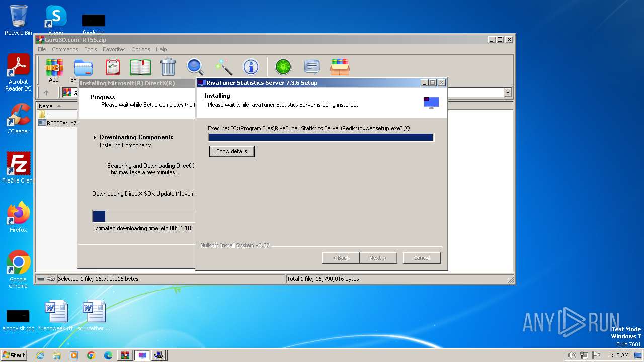Image resolution: width=644 pixels, height=362 pixels.
Task: Click the Comment speech bubble icon
Action: pos(312,67)
